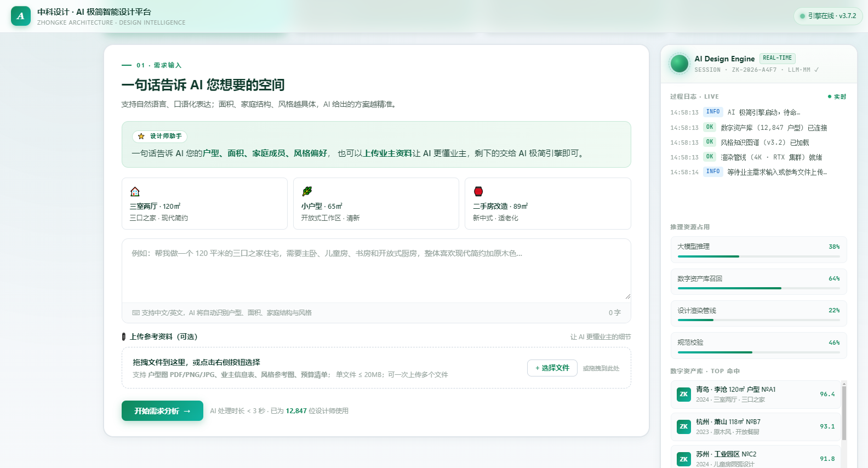Select the 三室两厅 · 120㎡ preset card

coord(204,204)
